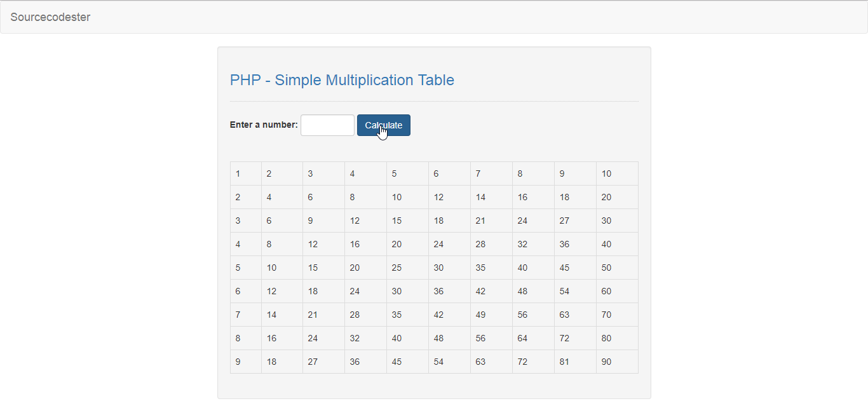The height and width of the screenshot is (408, 868).
Task: Click the PHP - Simple Multiplication Table heading
Action: coord(342,80)
